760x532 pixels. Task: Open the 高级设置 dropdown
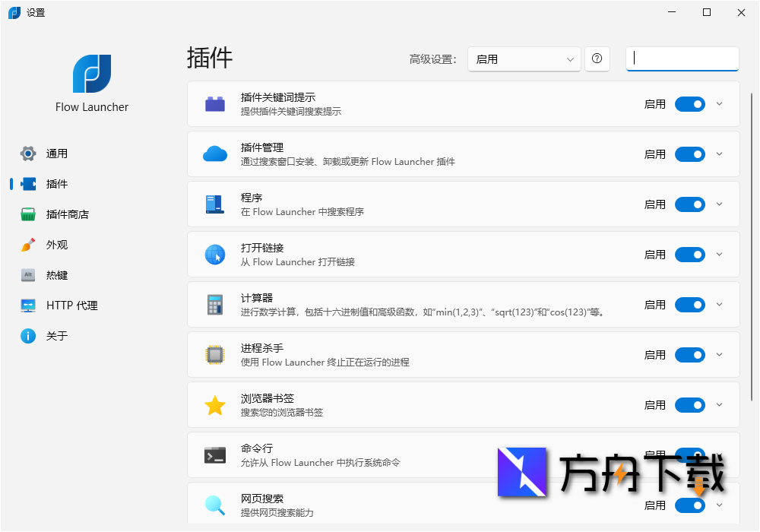coord(524,59)
